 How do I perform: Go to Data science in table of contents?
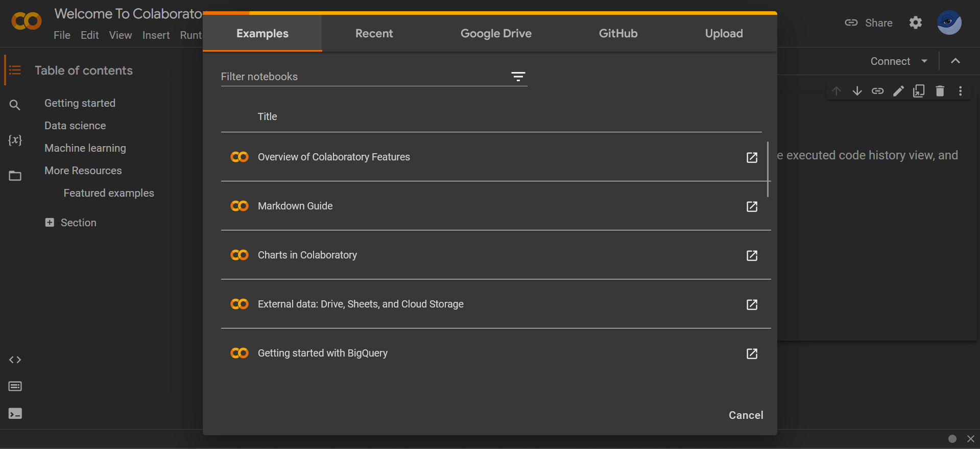(75, 126)
